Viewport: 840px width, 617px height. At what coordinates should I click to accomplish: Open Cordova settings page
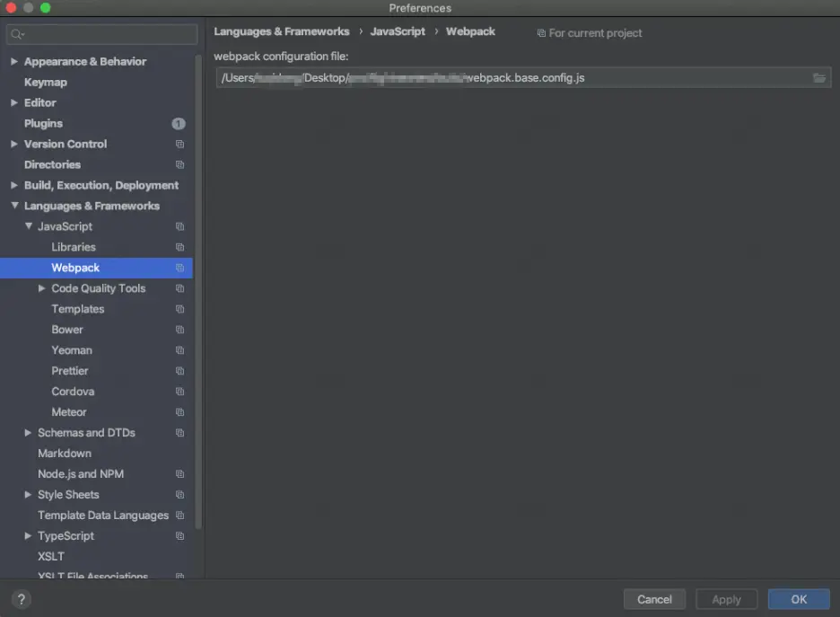click(73, 392)
